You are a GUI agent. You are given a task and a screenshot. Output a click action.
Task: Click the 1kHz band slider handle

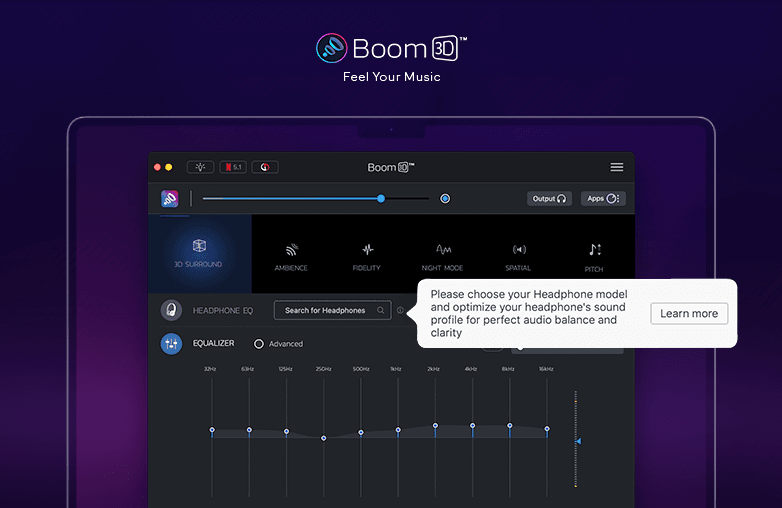point(398,430)
